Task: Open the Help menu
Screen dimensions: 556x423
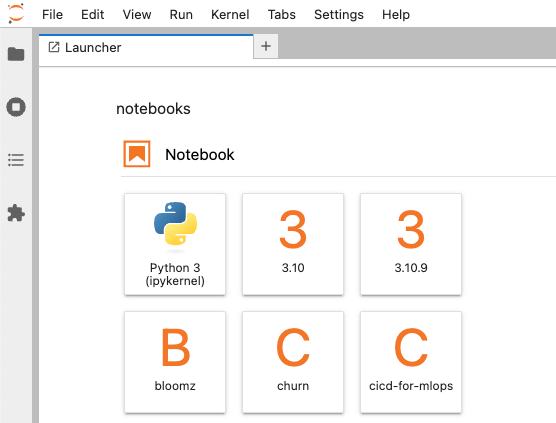Action: 396,15
